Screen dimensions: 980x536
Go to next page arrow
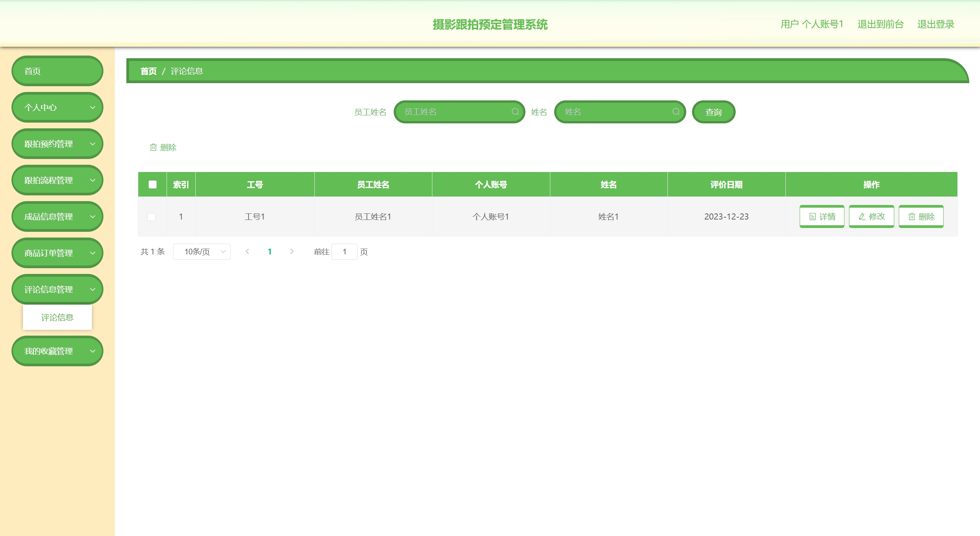point(292,251)
